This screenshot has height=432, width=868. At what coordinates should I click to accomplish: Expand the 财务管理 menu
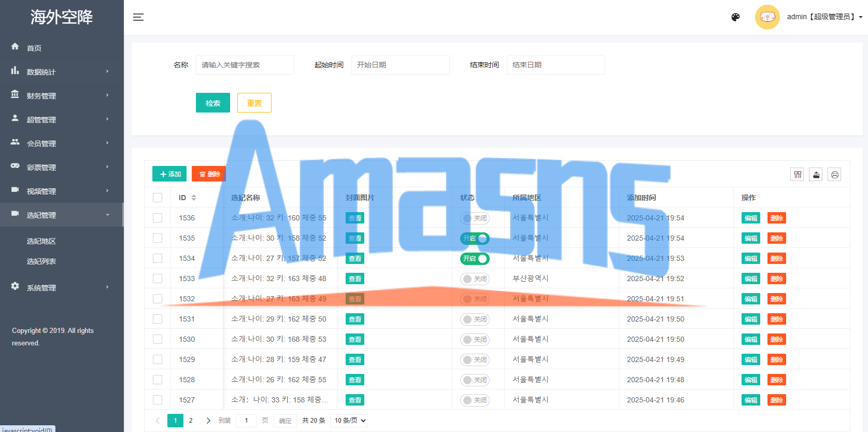click(62, 95)
